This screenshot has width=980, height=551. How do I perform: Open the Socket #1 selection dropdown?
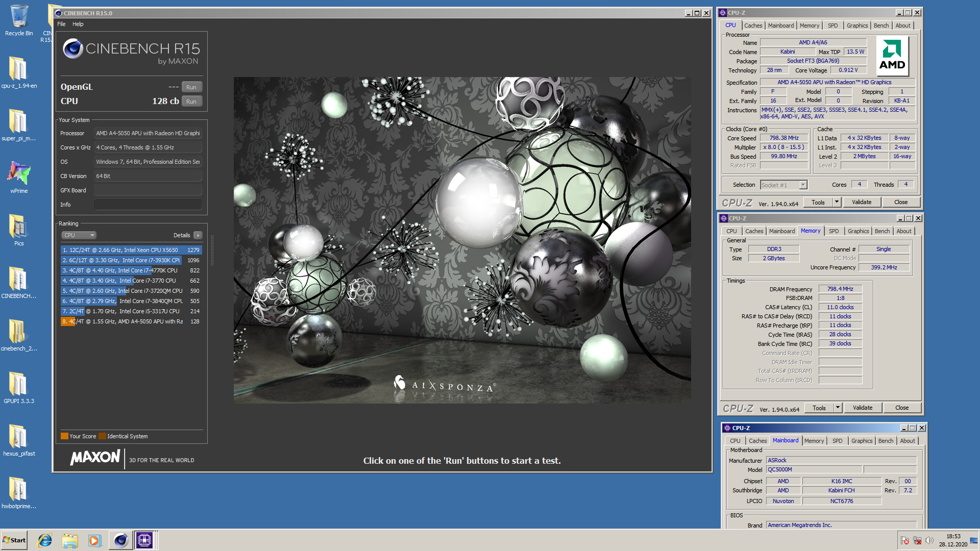click(784, 185)
